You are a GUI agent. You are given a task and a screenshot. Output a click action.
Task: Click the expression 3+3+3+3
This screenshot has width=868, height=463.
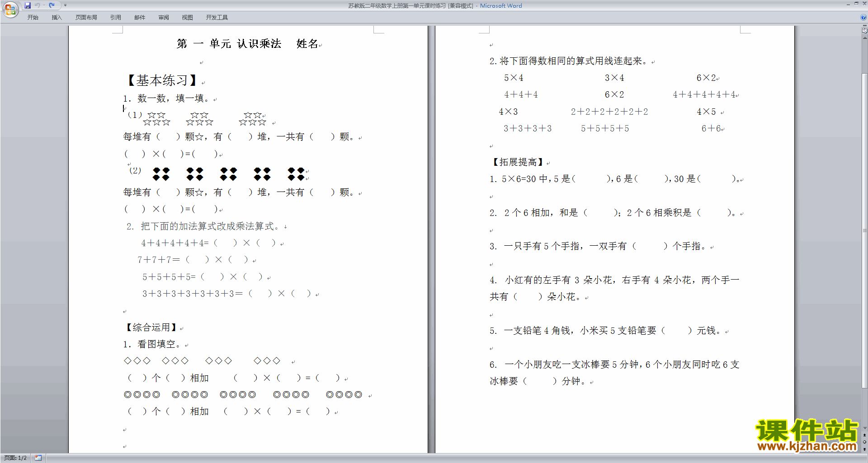(528, 129)
